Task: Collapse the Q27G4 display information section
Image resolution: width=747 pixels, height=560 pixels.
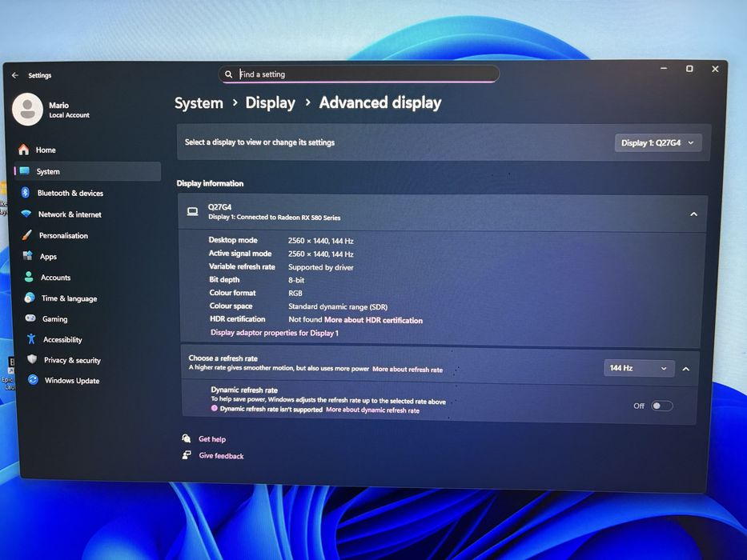Action: [693, 214]
